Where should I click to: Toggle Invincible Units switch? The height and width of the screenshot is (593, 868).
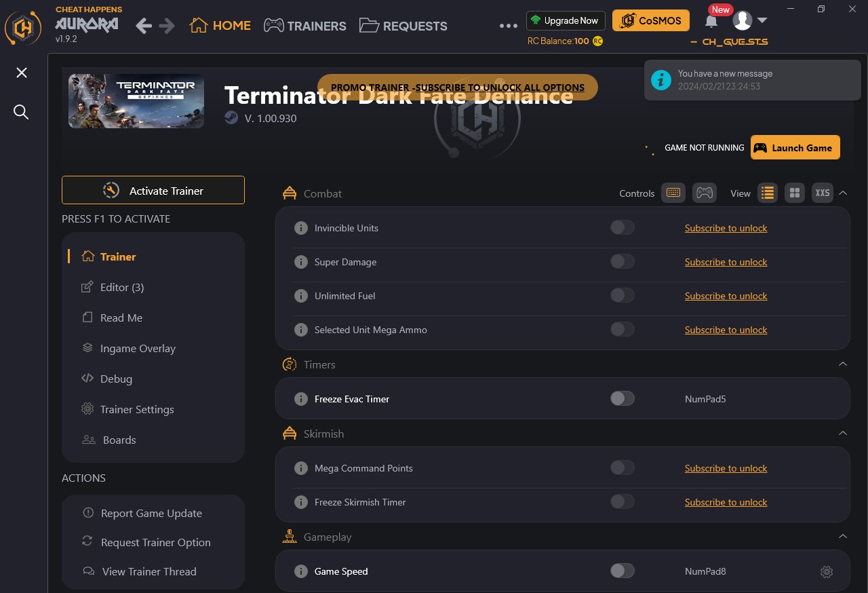click(x=623, y=227)
